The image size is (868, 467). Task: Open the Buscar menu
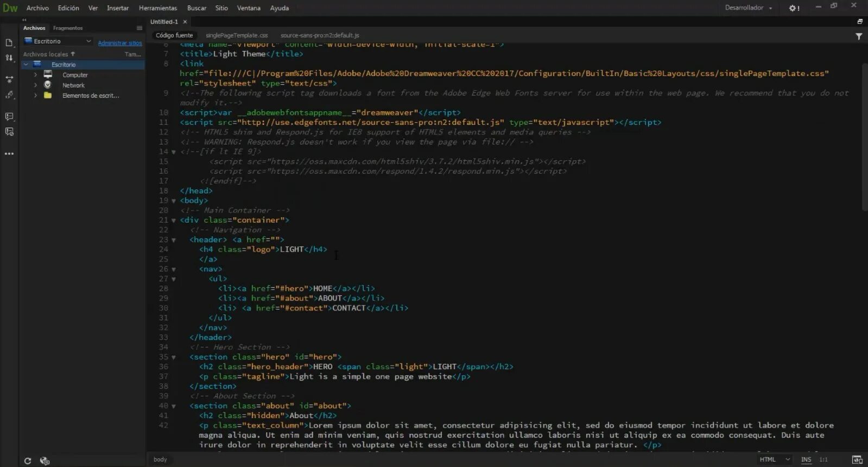tap(197, 8)
